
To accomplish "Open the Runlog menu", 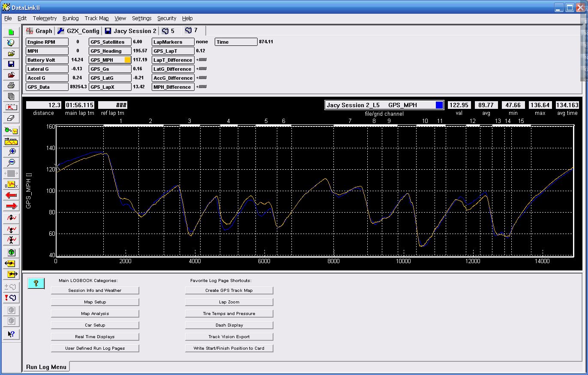I will [70, 18].
